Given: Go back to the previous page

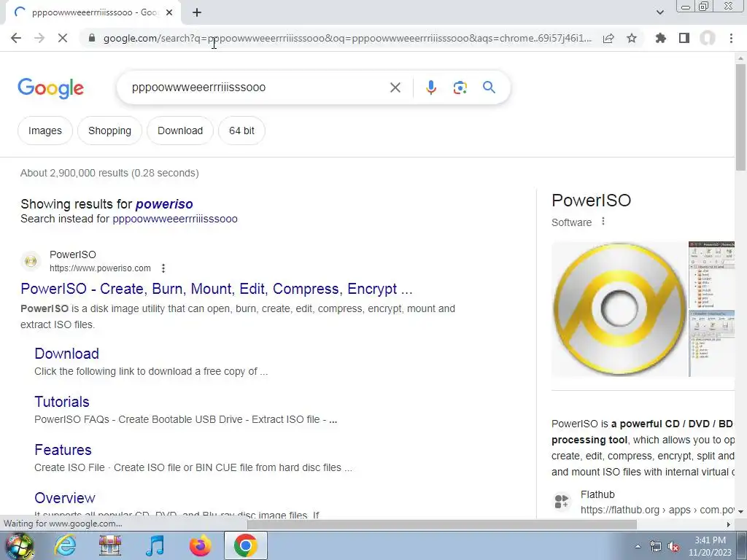Looking at the screenshot, I should coord(16,38).
